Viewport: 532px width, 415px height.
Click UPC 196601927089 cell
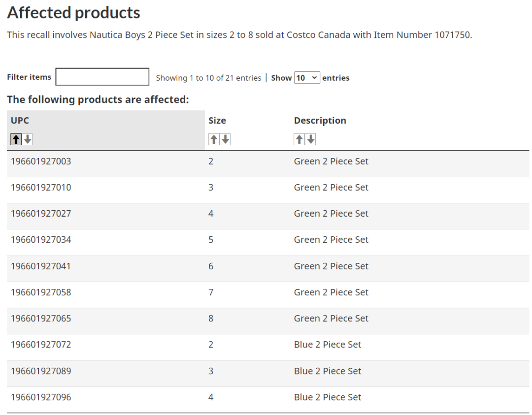click(41, 371)
